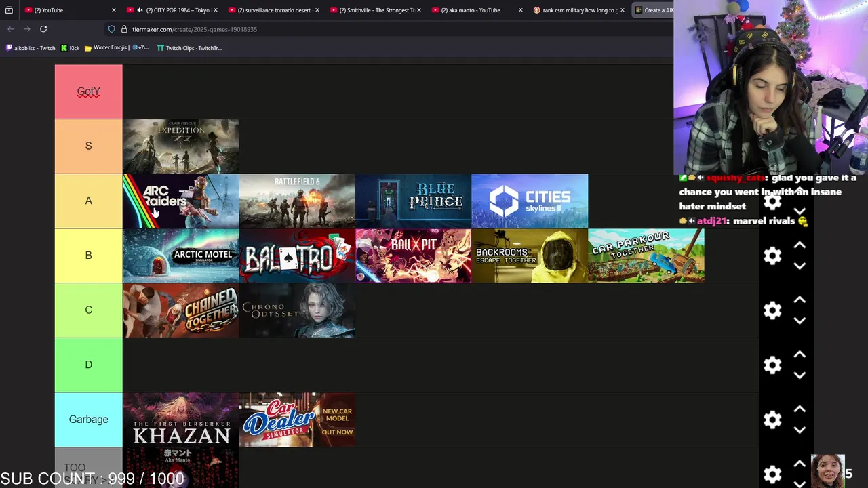The image size is (868, 488).
Task: Select the Aka Manto game tile
Action: [181, 468]
